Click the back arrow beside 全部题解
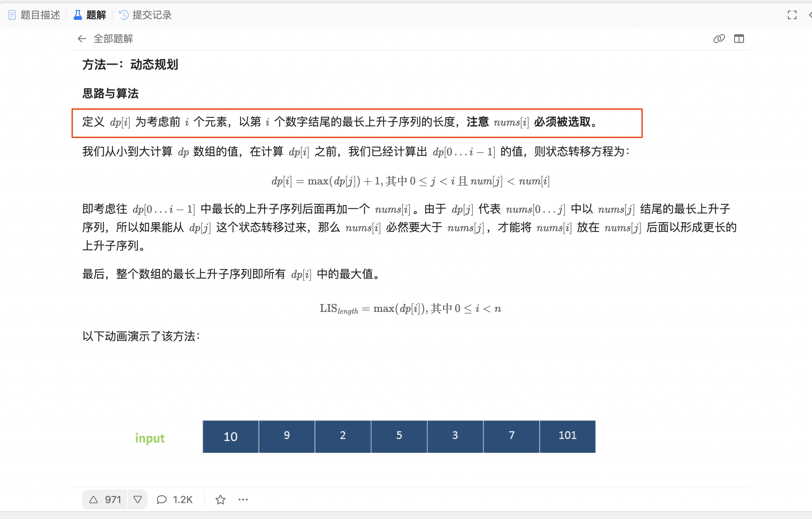The width and height of the screenshot is (812, 519). coord(82,39)
